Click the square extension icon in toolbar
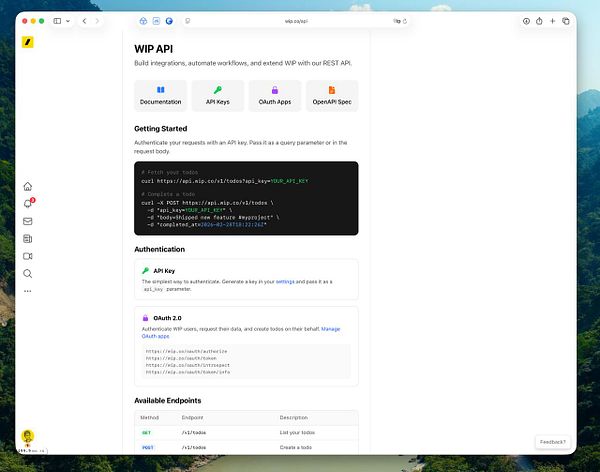The width and height of the screenshot is (600, 472). [x=156, y=21]
